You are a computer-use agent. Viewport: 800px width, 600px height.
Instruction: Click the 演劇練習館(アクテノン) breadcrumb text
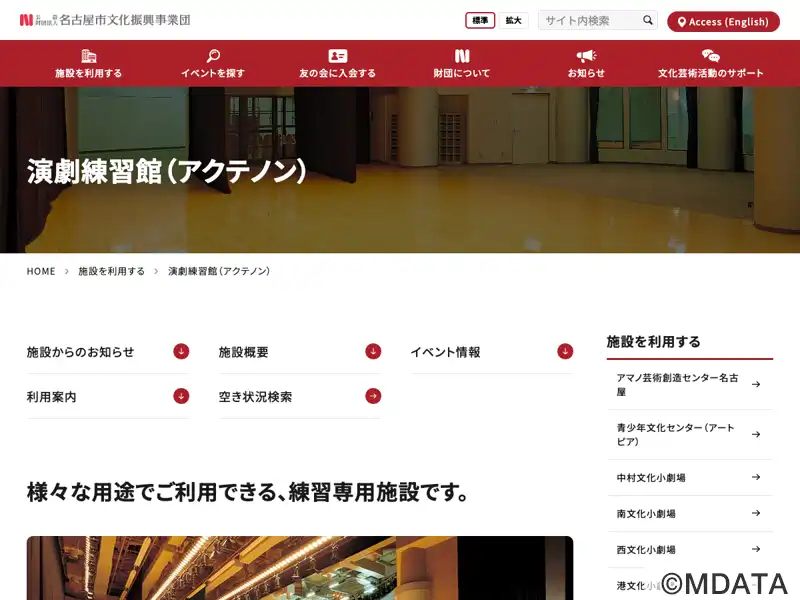(219, 271)
